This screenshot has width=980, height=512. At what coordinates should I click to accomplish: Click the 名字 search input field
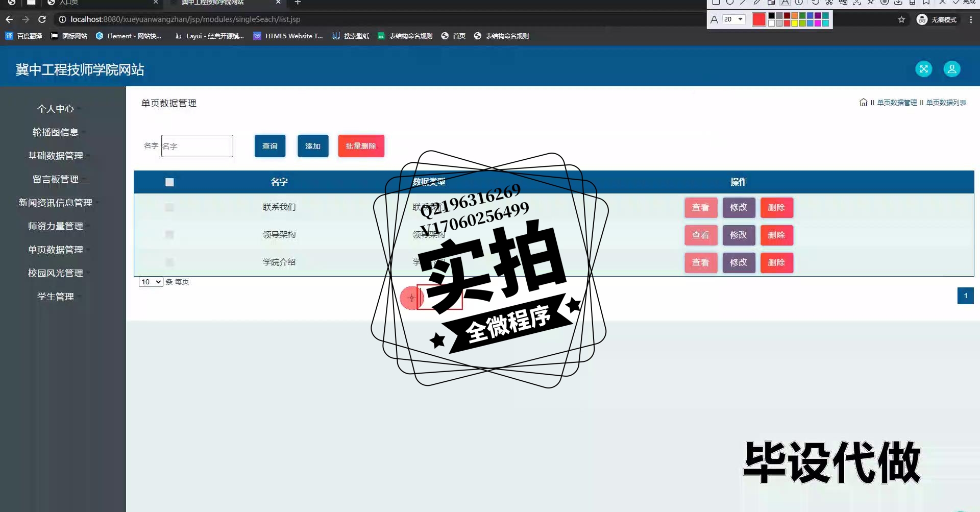point(197,146)
